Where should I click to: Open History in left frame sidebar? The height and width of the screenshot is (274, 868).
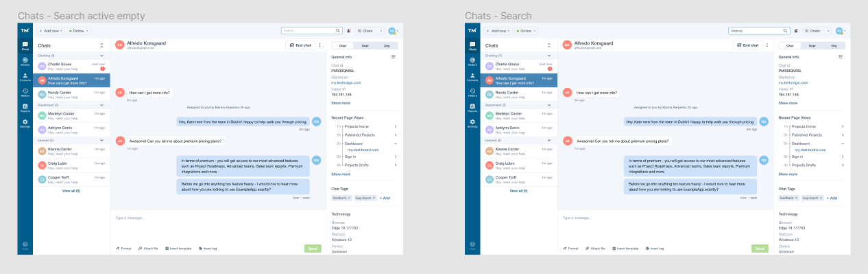tap(25, 92)
